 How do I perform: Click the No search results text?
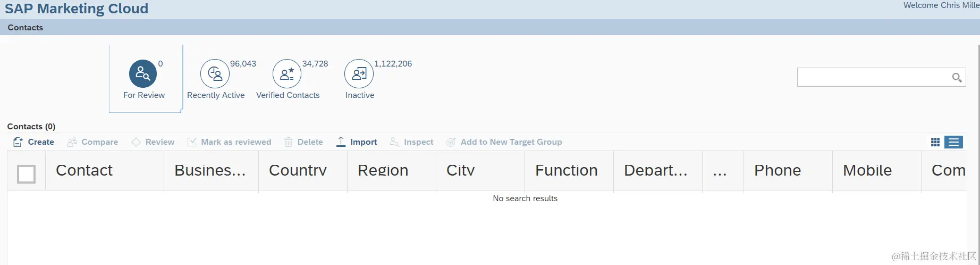(525, 198)
